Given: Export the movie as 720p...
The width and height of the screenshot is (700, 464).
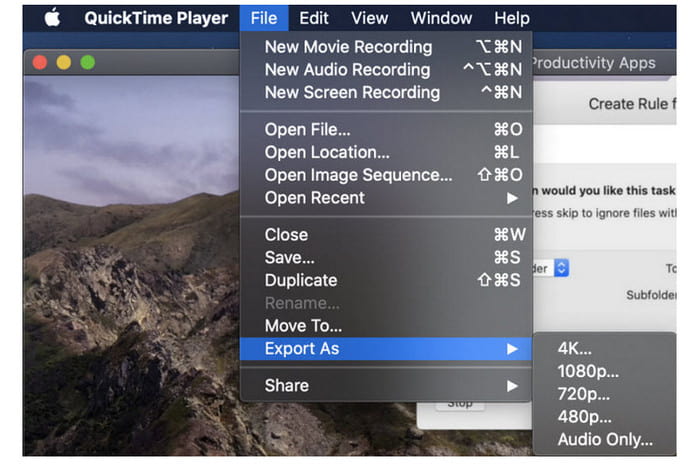Looking at the screenshot, I should coord(604,394).
